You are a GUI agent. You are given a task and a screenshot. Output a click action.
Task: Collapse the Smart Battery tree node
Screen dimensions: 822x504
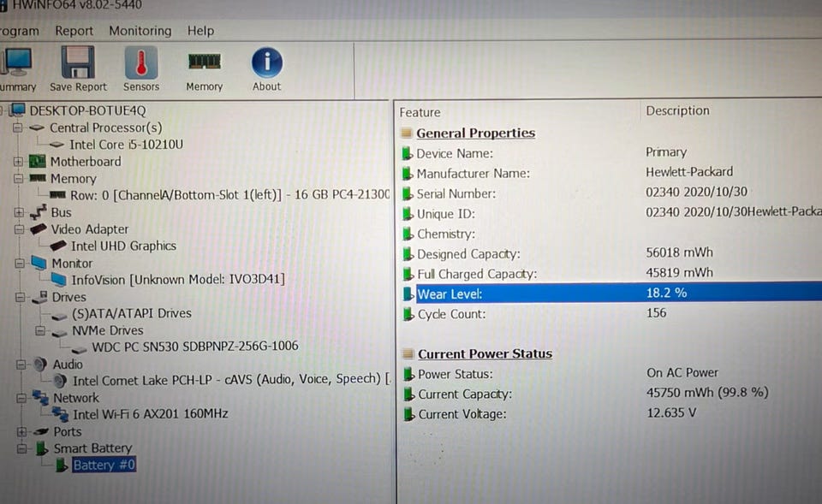pos(21,448)
